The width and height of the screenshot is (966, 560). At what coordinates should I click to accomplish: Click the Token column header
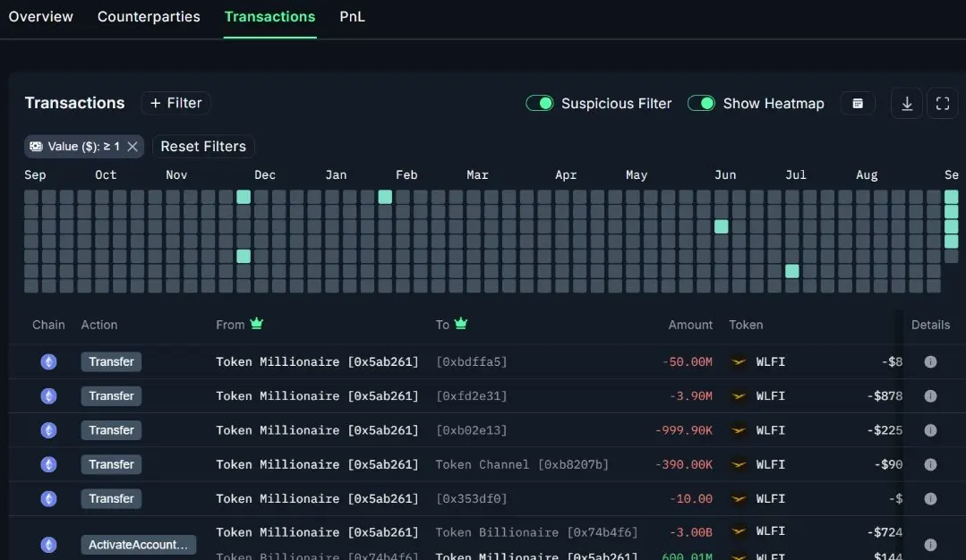(746, 325)
